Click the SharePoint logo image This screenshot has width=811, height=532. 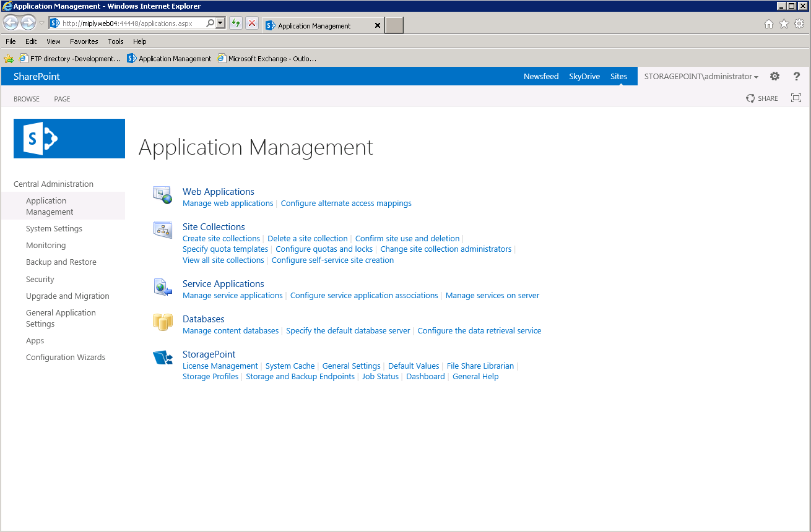point(69,139)
